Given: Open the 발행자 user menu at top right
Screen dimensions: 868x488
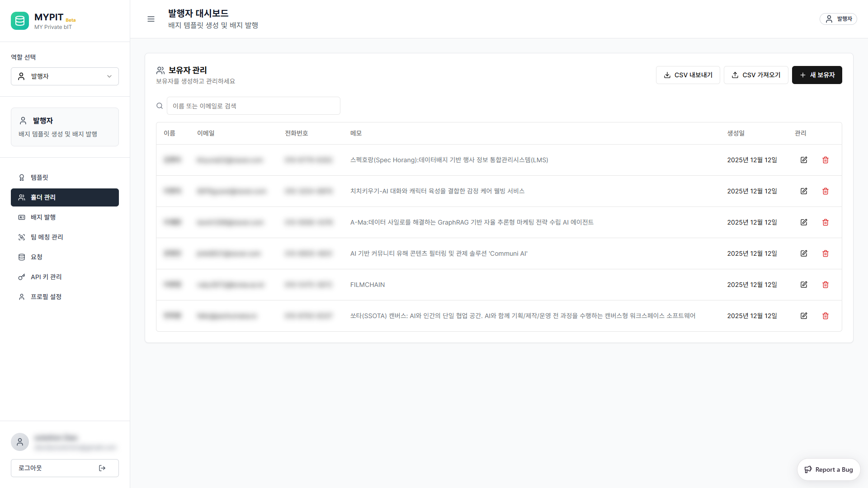Looking at the screenshot, I should pos(838,19).
